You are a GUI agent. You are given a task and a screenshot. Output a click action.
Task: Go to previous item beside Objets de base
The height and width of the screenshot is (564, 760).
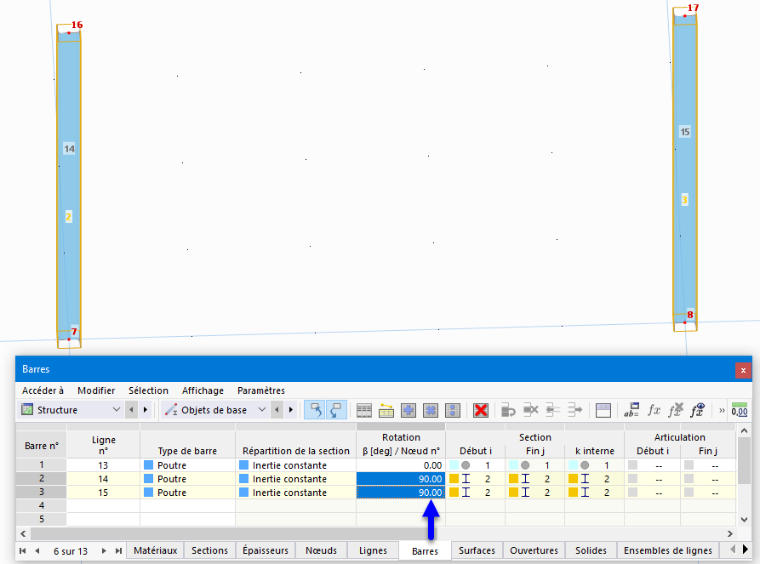277,410
